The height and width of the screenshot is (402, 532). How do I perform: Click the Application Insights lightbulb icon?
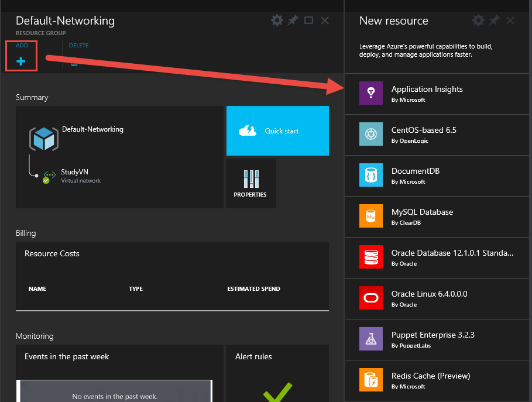371,93
